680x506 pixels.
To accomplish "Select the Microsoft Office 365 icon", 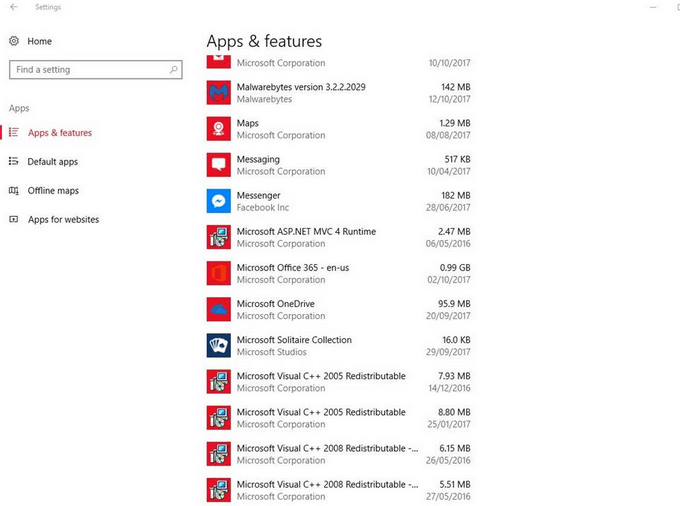I will point(219,273).
